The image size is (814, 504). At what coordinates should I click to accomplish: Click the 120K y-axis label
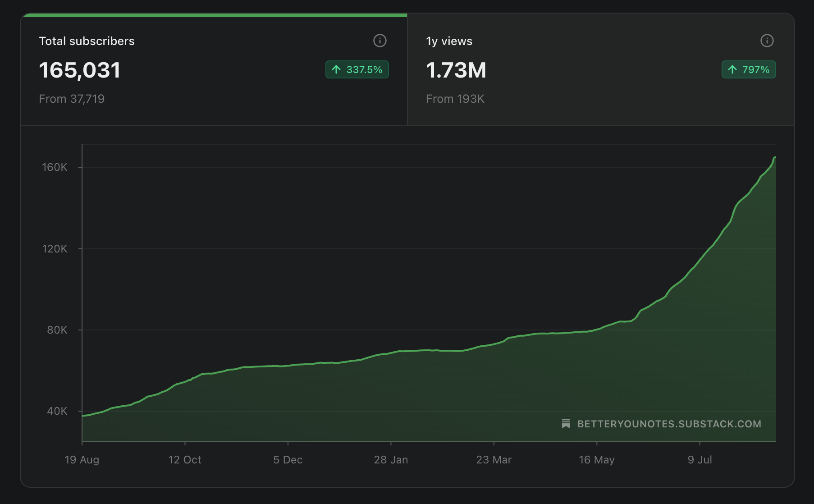tap(55, 249)
